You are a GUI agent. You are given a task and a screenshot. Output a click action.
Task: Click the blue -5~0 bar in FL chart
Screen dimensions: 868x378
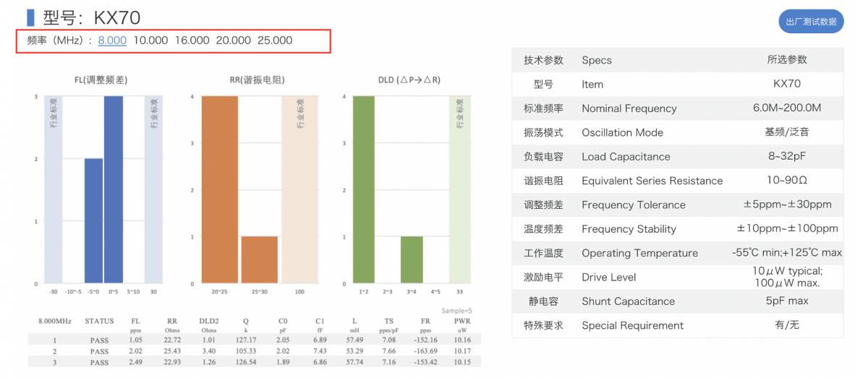(x=93, y=220)
